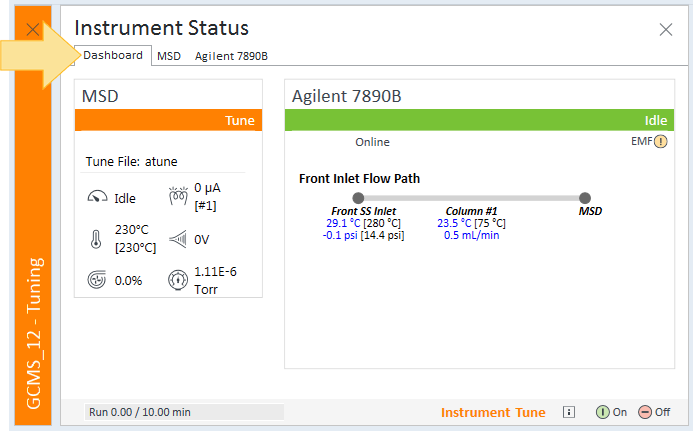Image resolution: width=693 pixels, height=431 pixels.
Task: Turn the instrument On
Action: coord(611,412)
